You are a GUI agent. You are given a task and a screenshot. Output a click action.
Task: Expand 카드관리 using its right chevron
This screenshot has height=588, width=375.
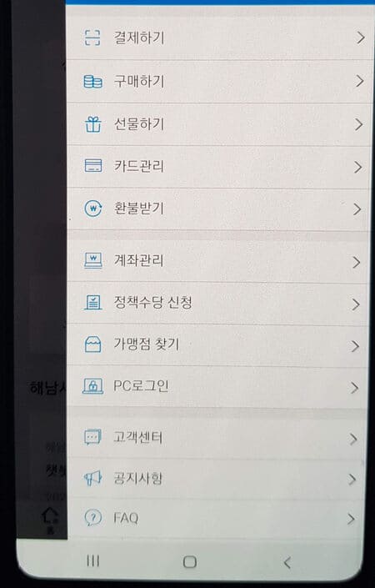tap(358, 167)
